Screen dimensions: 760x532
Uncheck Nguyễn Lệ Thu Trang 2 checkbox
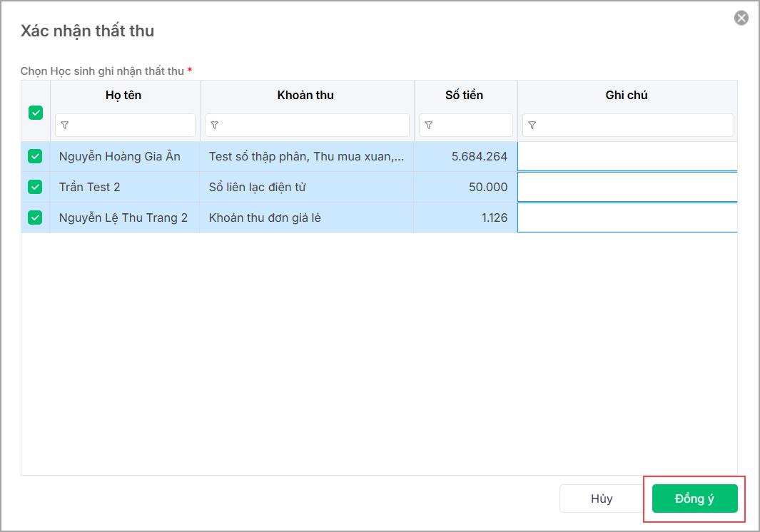pos(35,218)
